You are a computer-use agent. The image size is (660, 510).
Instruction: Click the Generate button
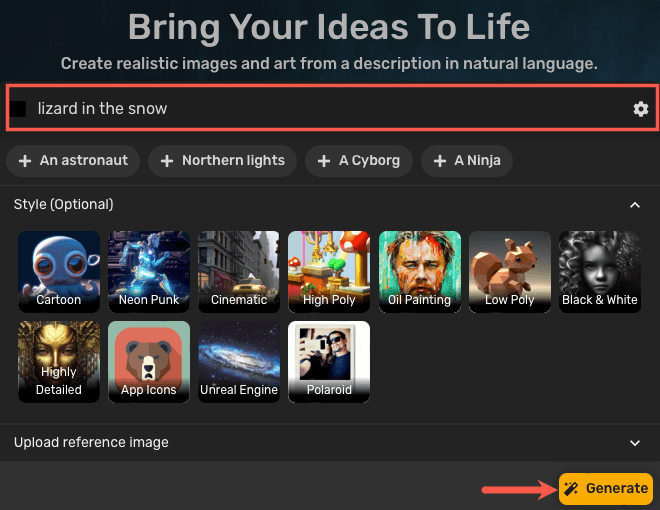606,489
